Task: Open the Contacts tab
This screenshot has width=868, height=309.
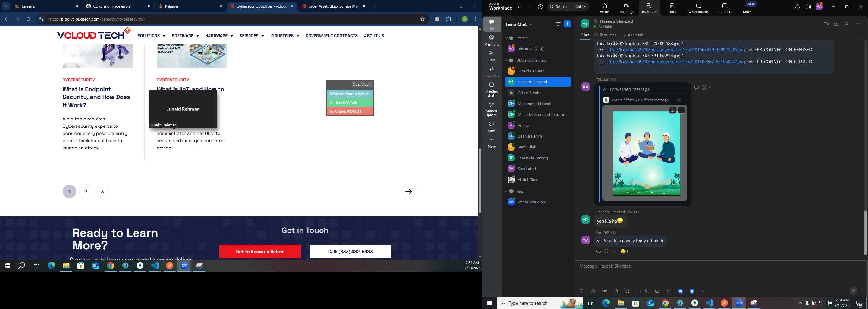Action: click(x=725, y=8)
